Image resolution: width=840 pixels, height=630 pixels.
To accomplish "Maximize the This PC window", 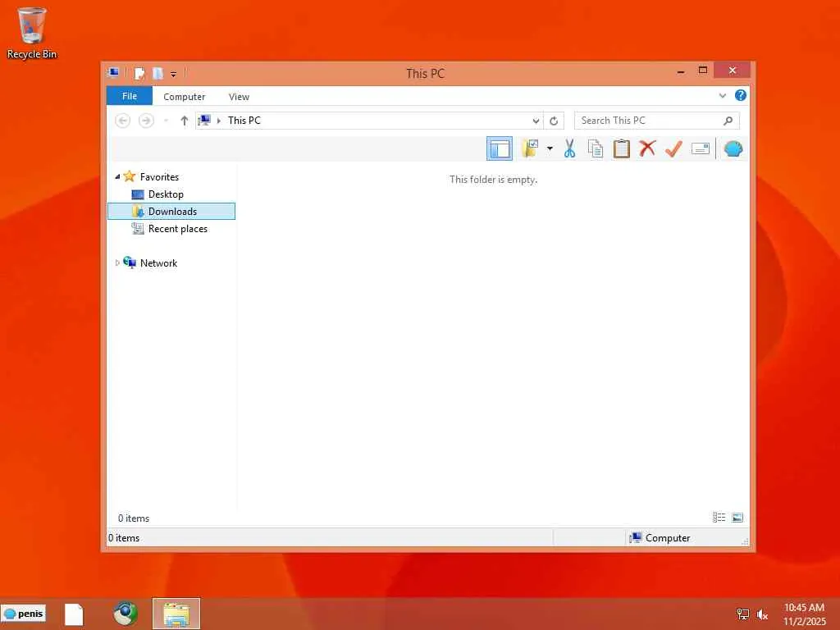I will 703,71.
